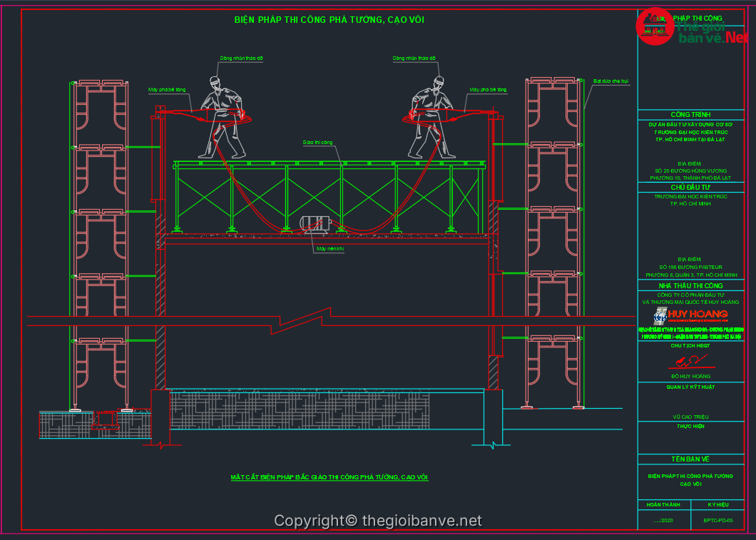
Task: Click the Bạt dứa che bụi annotation
Action: pyautogui.click(x=611, y=82)
